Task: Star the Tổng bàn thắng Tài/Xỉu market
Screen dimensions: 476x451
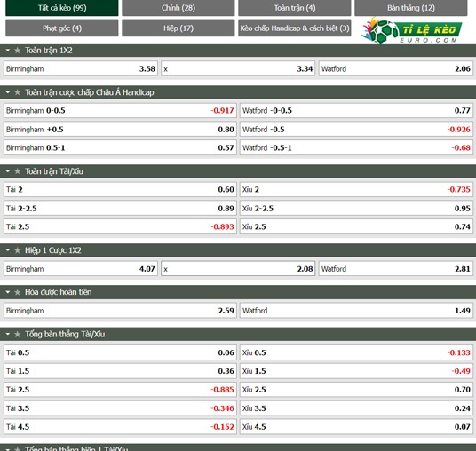Action: coord(17,334)
